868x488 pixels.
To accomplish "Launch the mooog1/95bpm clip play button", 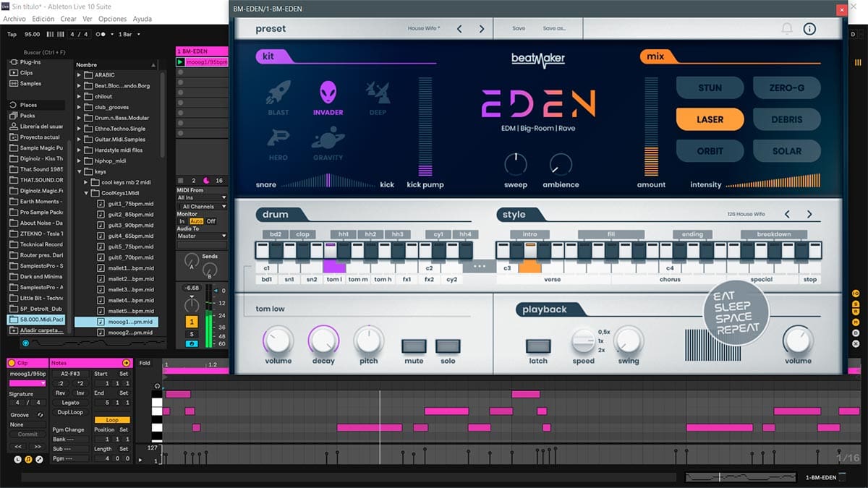I will click(181, 62).
